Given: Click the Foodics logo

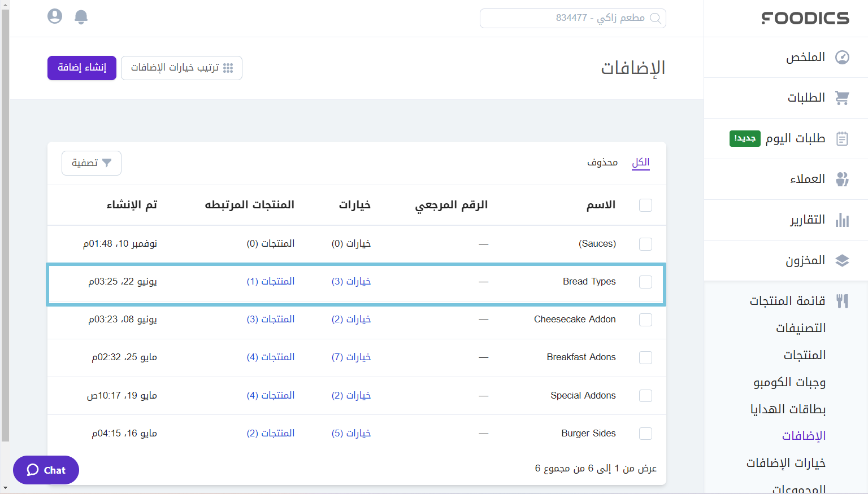Looking at the screenshot, I should tap(805, 18).
